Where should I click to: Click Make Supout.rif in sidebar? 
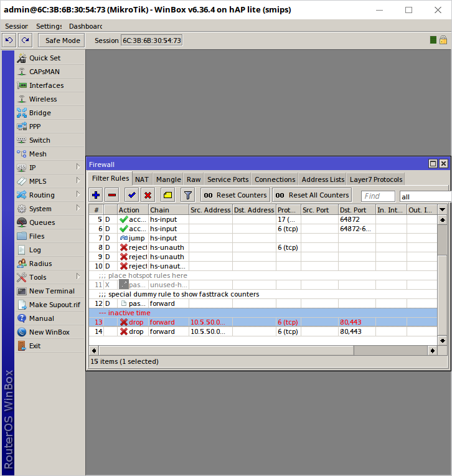pos(50,305)
